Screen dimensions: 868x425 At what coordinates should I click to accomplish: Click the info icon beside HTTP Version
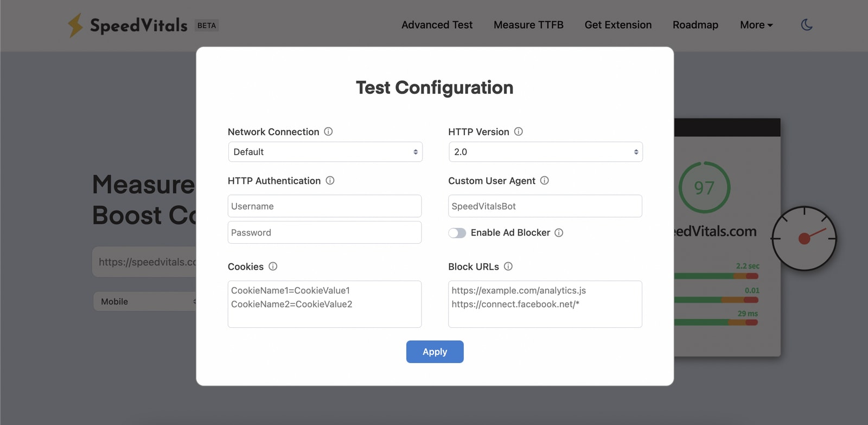(x=518, y=131)
